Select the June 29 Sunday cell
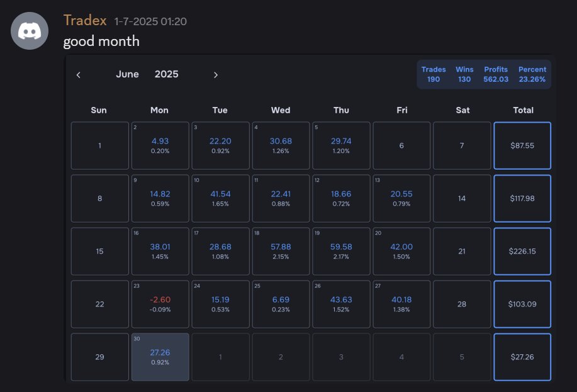The width and height of the screenshot is (577, 392). click(99, 357)
